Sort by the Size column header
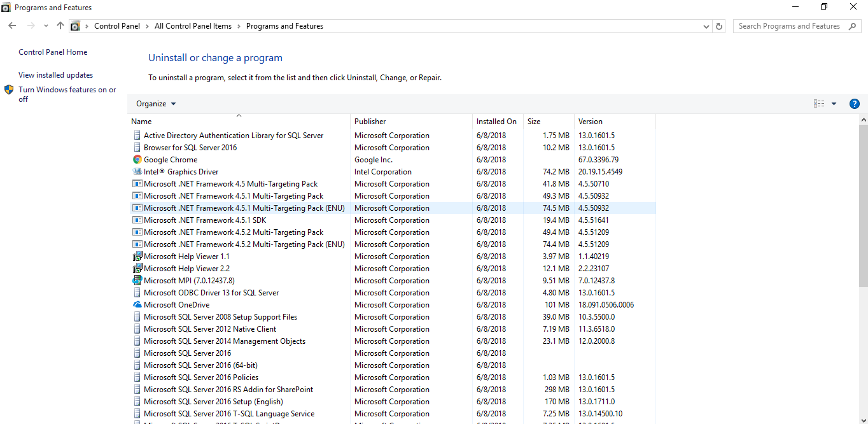This screenshot has width=868, height=424. 549,122
